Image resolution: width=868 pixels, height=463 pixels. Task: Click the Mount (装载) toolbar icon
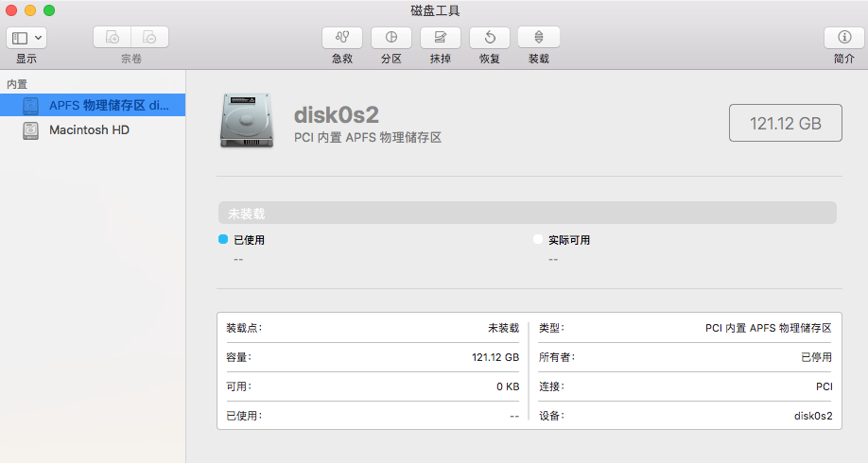pyautogui.click(x=538, y=38)
